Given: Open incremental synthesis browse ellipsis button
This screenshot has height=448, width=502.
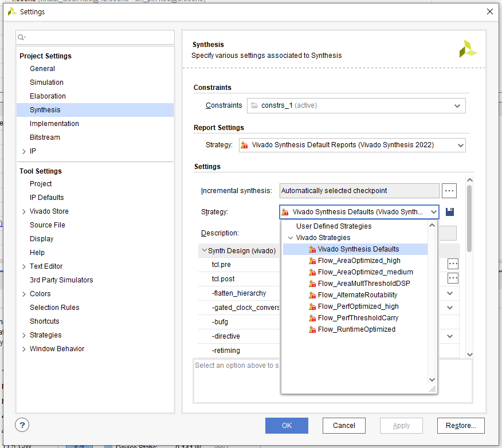Looking at the screenshot, I should tap(449, 191).
